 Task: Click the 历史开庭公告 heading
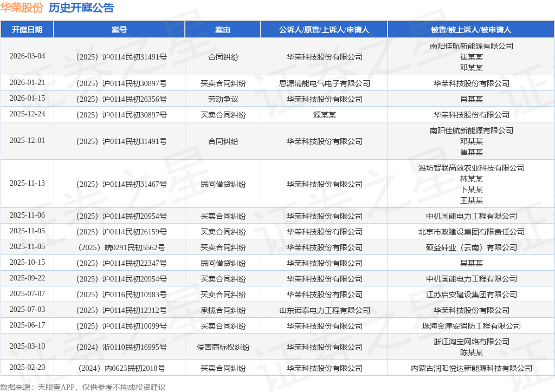pyautogui.click(x=81, y=8)
